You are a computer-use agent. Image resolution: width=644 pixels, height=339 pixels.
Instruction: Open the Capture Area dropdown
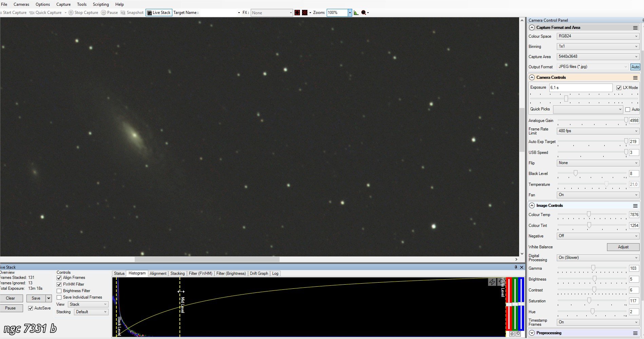pos(598,56)
